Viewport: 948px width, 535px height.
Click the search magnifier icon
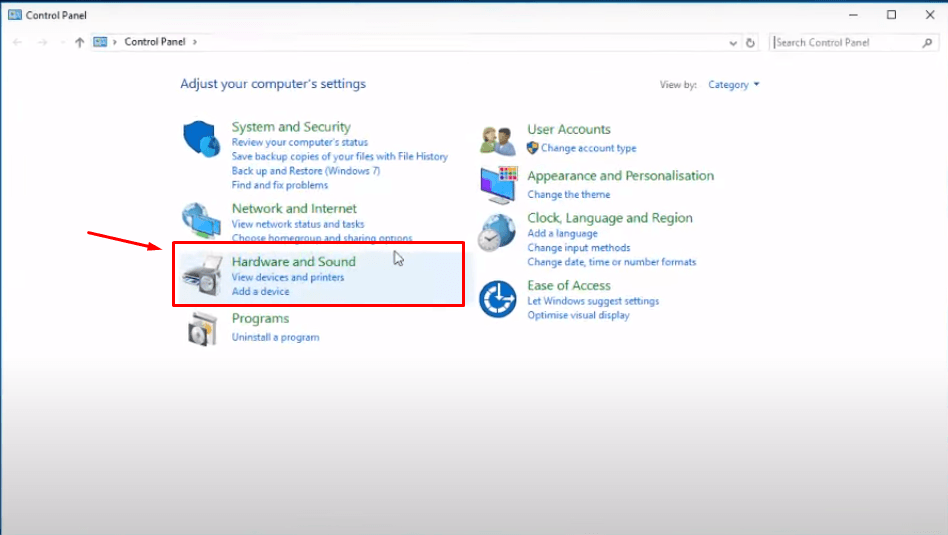tap(927, 43)
